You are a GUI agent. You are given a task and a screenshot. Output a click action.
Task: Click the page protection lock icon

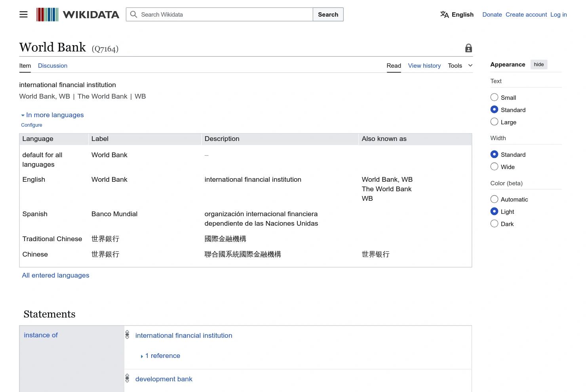pos(468,48)
